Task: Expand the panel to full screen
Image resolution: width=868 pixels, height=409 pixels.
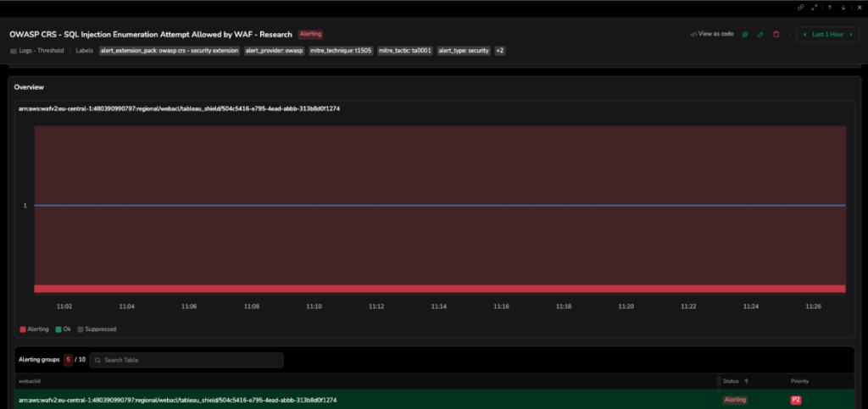Action: click(815, 8)
